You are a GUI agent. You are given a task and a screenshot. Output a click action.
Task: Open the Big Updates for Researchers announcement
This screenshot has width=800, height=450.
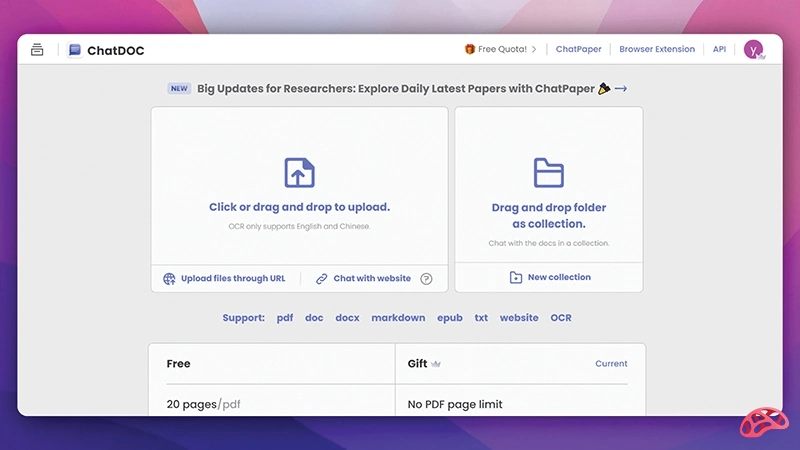tap(395, 88)
